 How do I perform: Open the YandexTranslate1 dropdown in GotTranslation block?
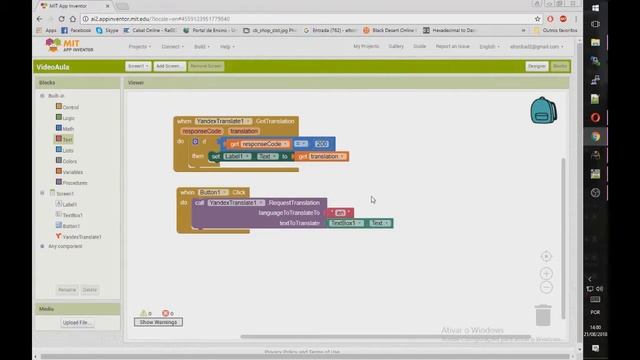pyautogui.click(x=223, y=121)
